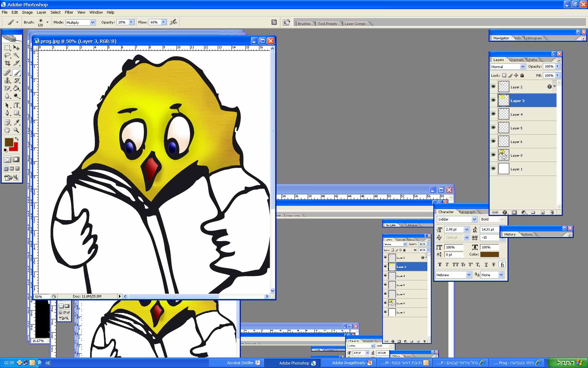Open the layer blend mode dropdown showing Normal
The height and width of the screenshot is (368, 588).
(x=508, y=67)
